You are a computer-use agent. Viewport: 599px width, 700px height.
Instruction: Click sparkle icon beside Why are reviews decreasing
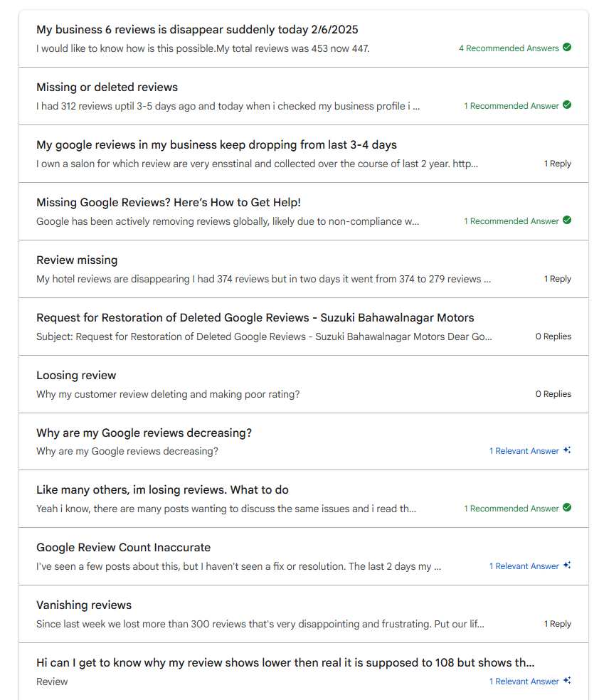tap(567, 450)
